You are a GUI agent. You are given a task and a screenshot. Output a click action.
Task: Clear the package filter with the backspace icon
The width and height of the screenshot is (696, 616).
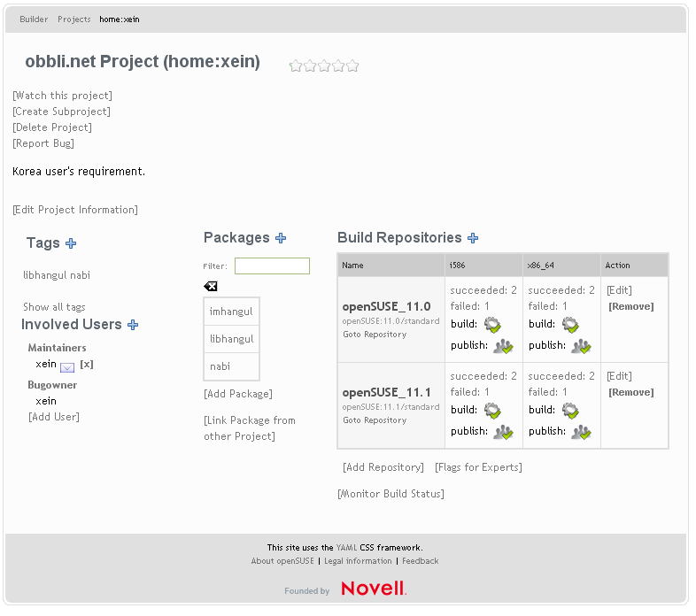pos(211,287)
